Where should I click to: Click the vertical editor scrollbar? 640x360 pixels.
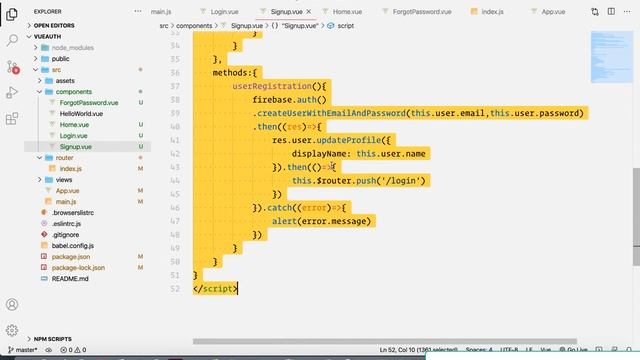[636, 216]
